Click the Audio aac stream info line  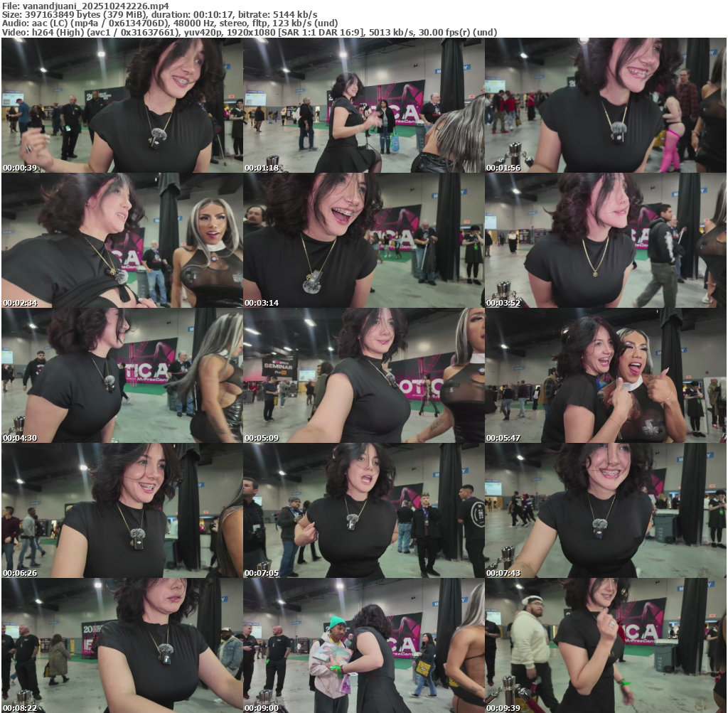coord(169,23)
